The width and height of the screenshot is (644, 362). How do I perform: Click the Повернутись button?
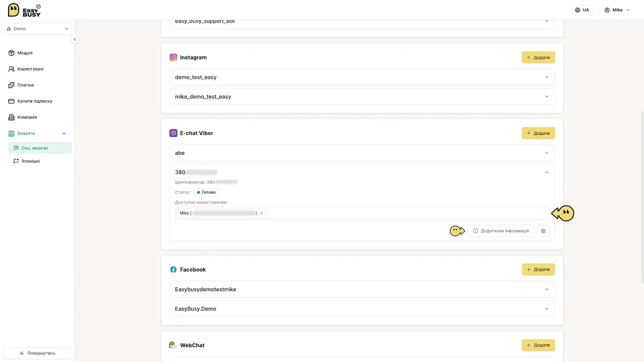[37, 353]
